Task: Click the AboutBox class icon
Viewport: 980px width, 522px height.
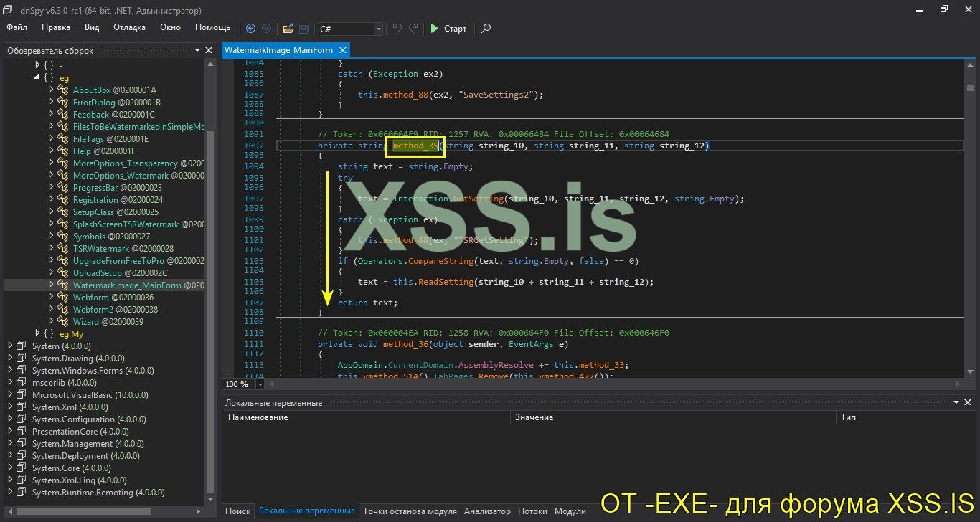Action: (62, 90)
